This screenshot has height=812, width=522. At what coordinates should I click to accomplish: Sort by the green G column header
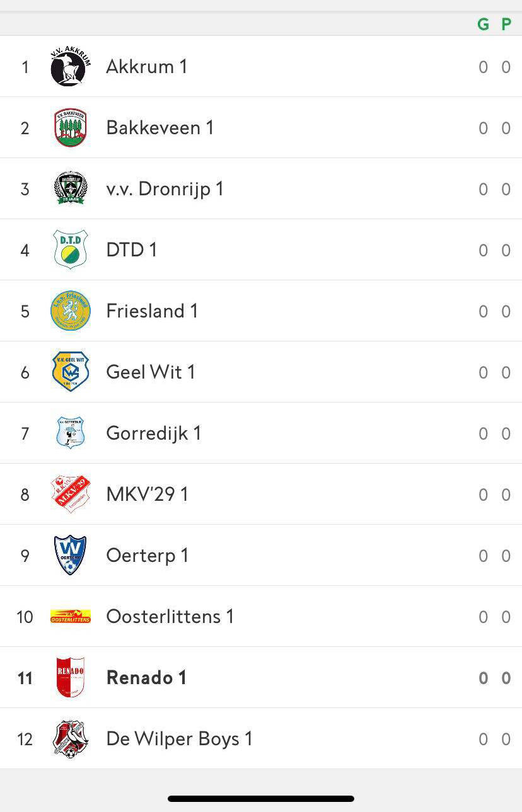click(x=483, y=25)
